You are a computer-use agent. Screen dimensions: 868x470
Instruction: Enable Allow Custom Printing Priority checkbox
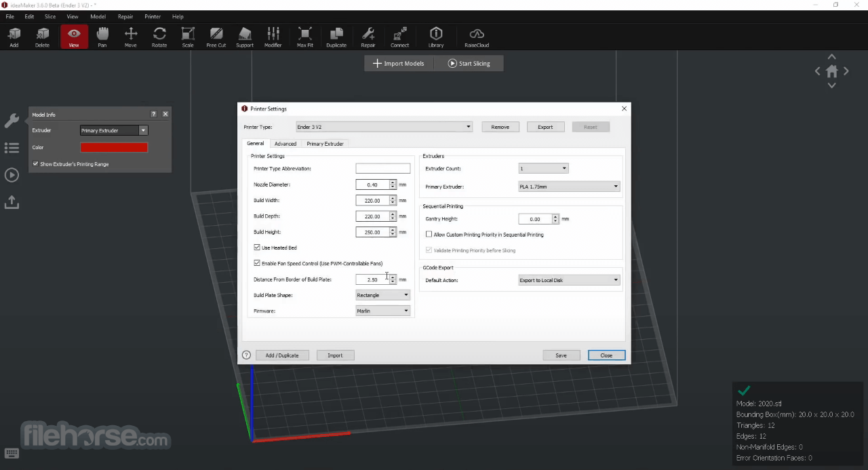click(429, 235)
